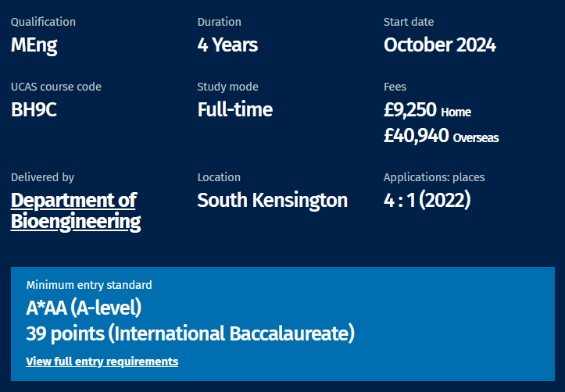The width and height of the screenshot is (565, 392).
Task: Click the BH9C UCAS course code
Action: (x=34, y=109)
